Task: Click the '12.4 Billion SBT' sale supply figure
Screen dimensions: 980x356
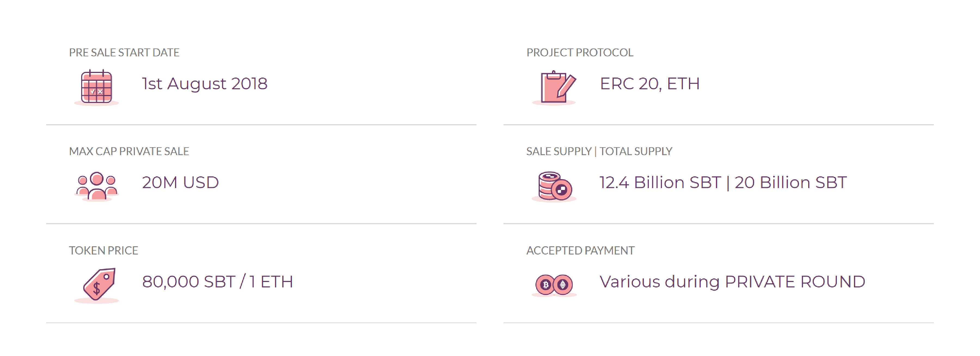Action: click(660, 183)
